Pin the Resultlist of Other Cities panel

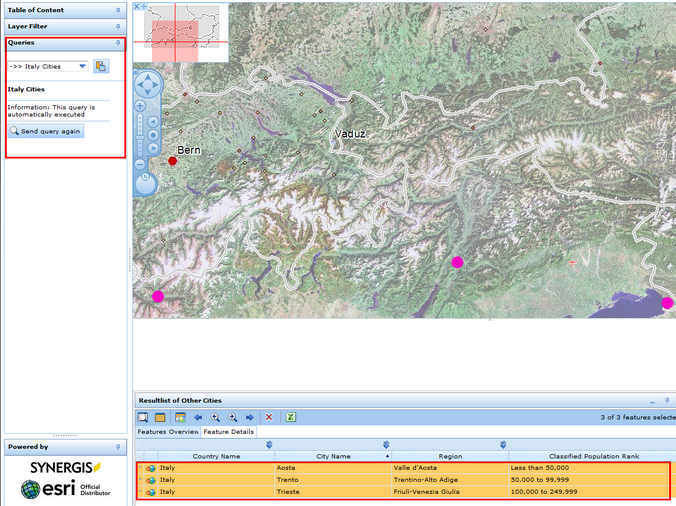[667, 400]
